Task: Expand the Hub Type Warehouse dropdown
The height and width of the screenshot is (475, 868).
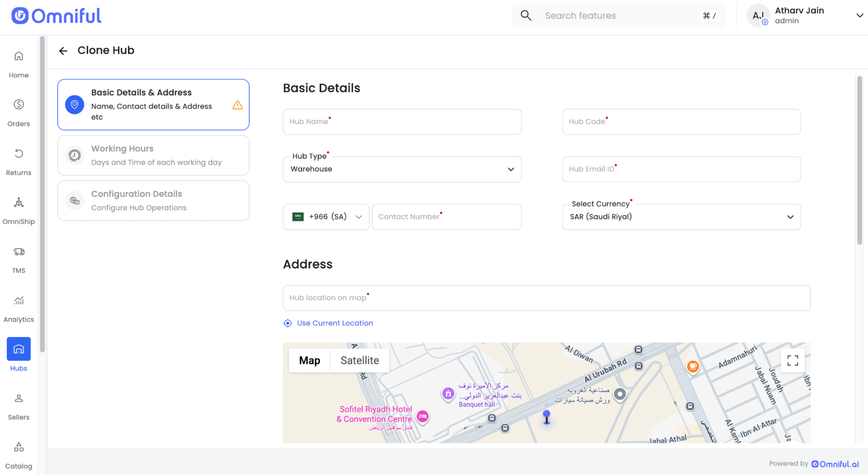Action: coord(402,169)
